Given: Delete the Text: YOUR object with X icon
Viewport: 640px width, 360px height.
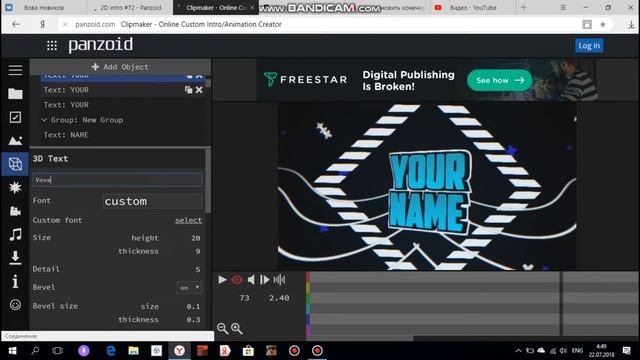Looking at the screenshot, I should point(199,90).
